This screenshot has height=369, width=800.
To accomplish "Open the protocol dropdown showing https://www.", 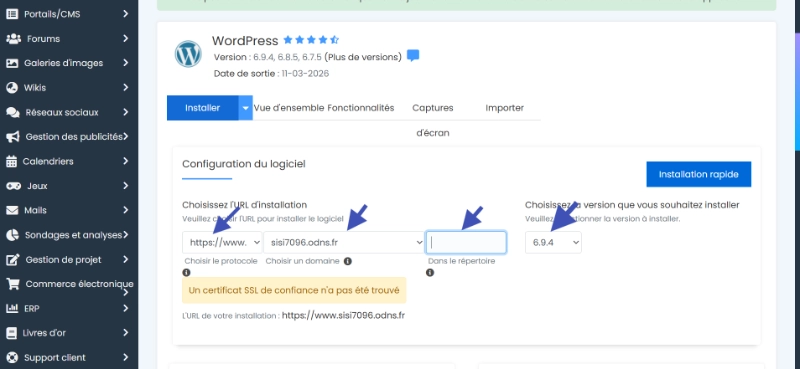I will tap(222, 242).
